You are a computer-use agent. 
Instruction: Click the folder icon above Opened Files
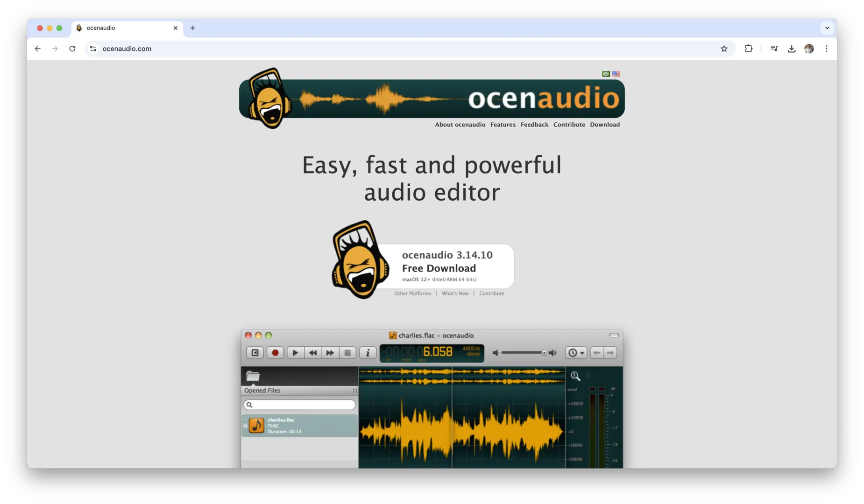click(x=253, y=376)
